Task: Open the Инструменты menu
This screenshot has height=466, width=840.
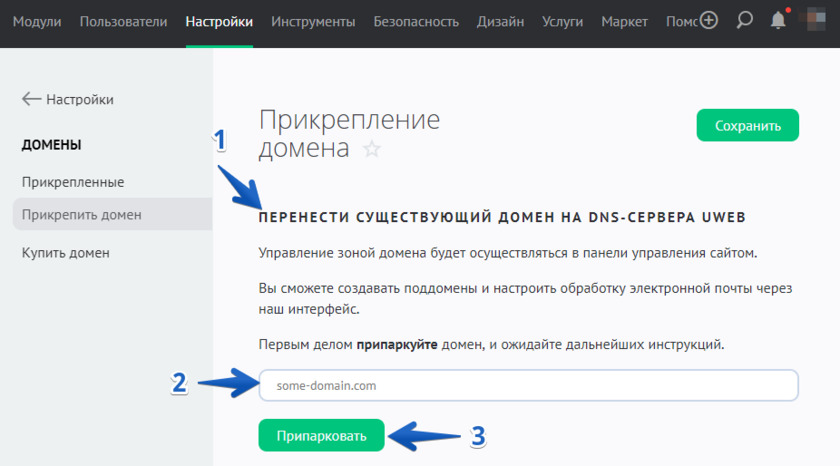Action: [313, 21]
